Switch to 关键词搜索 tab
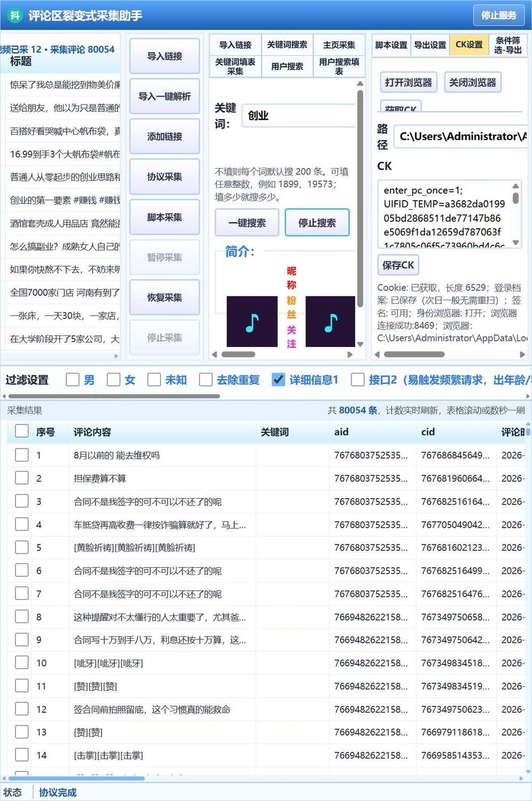The width and height of the screenshot is (532, 801). click(287, 45)
